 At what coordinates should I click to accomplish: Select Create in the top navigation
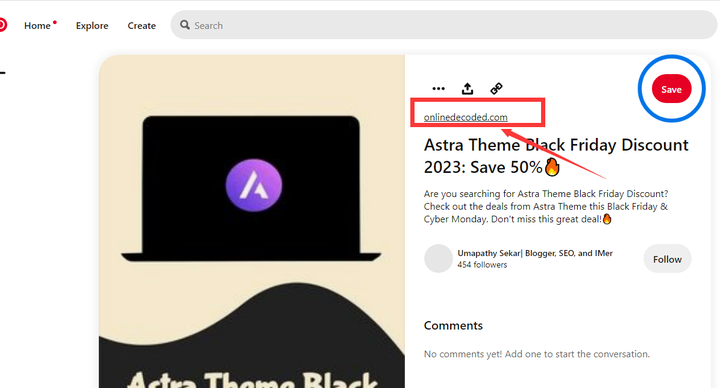click(141, 26)
